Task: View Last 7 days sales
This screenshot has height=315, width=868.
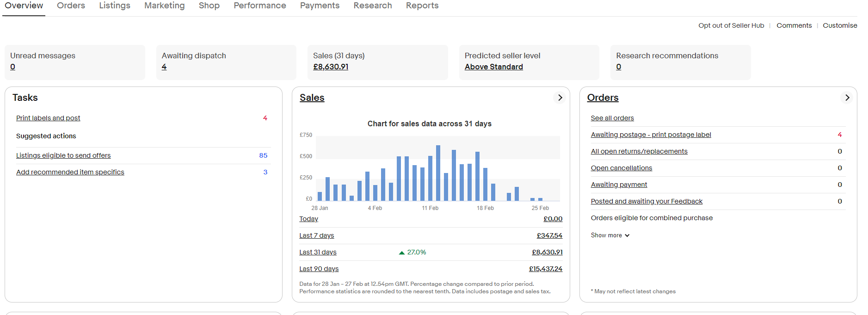Action: [316, 235]
